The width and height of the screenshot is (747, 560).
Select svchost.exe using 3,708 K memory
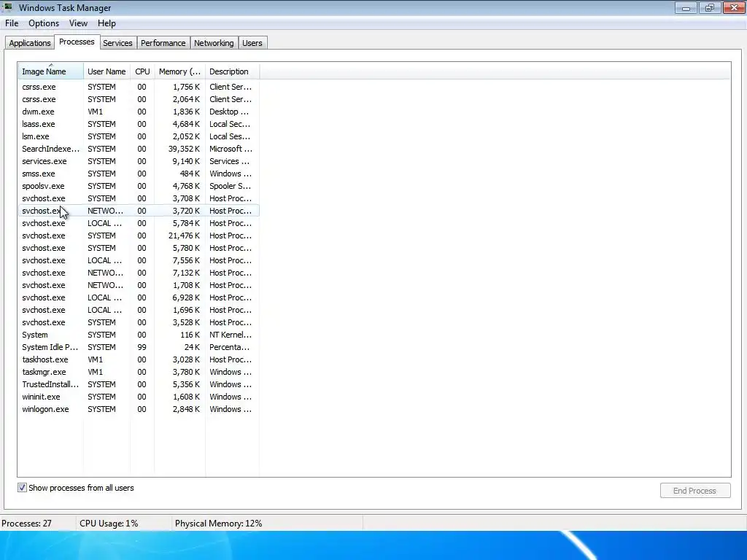[x=139, y=198]
